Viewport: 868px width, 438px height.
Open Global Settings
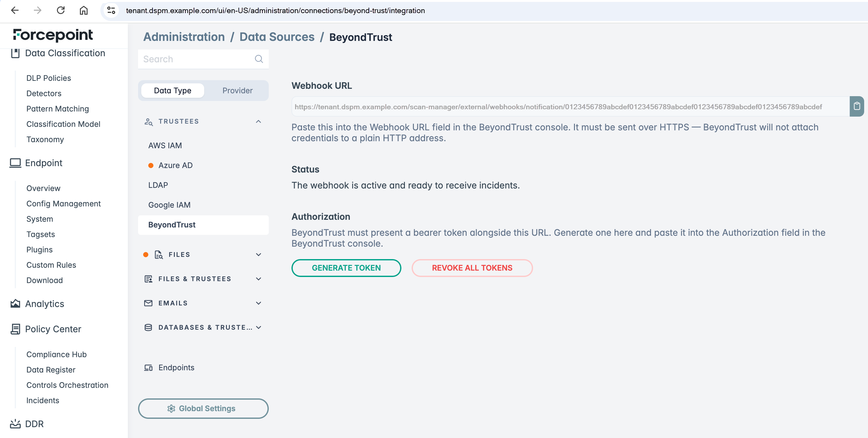(x=203, y=409)
